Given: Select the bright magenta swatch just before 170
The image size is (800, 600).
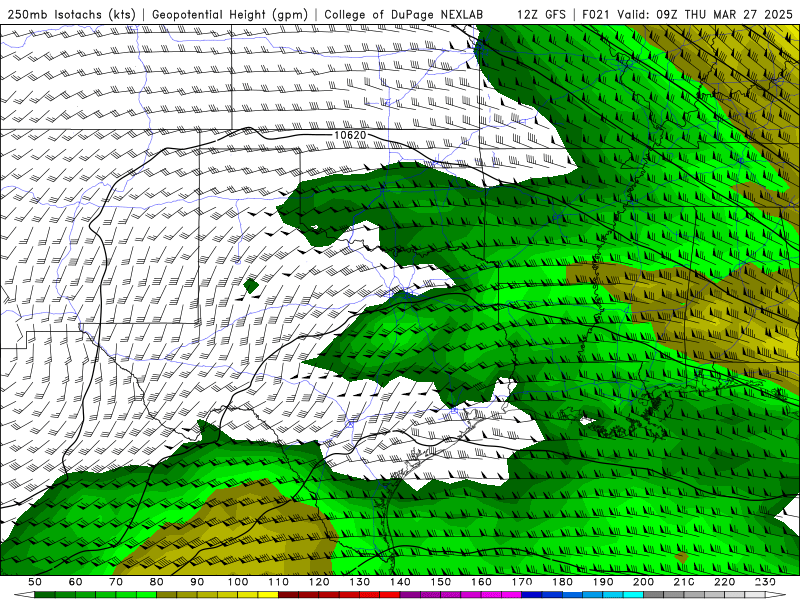Looking at the screenshot, I should [x=511, y=595].
